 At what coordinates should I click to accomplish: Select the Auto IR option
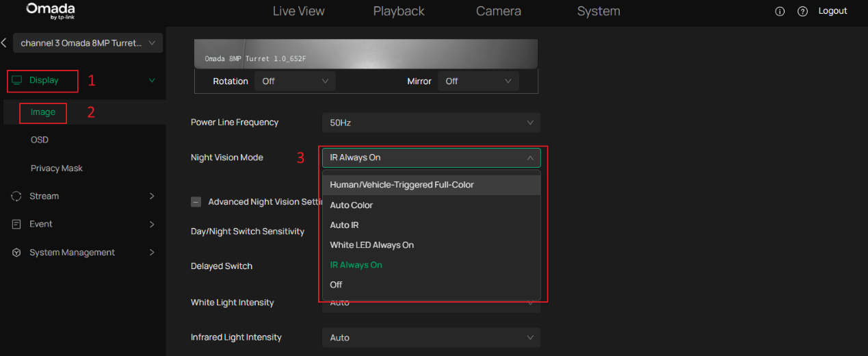click(432, 225)
